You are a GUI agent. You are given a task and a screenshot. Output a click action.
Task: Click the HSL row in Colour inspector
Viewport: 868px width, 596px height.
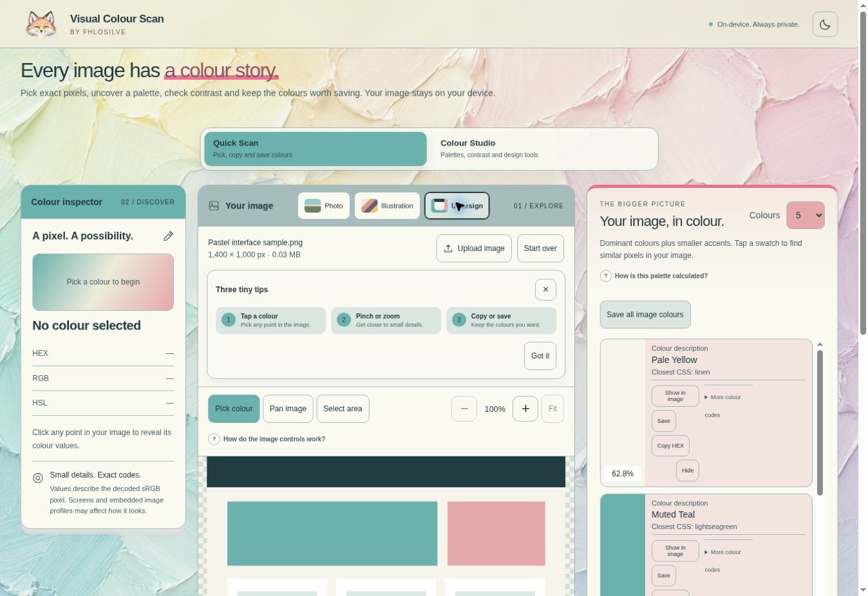pos(103,403)
